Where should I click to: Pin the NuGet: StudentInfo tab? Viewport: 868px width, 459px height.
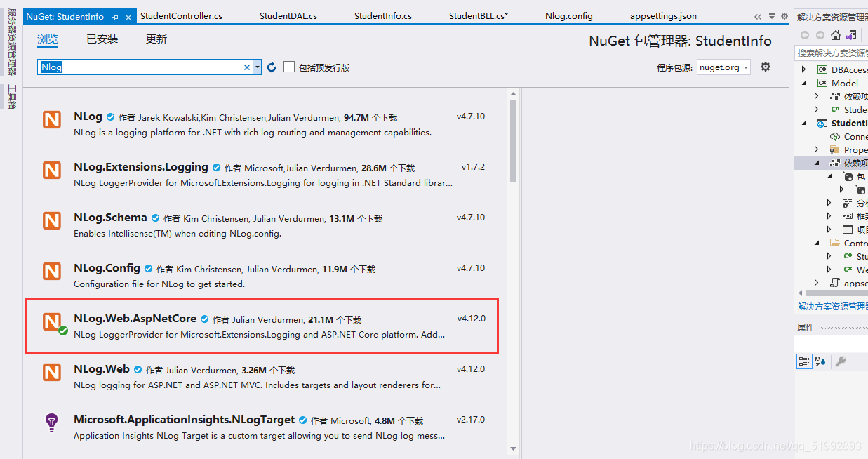(115, 16)
